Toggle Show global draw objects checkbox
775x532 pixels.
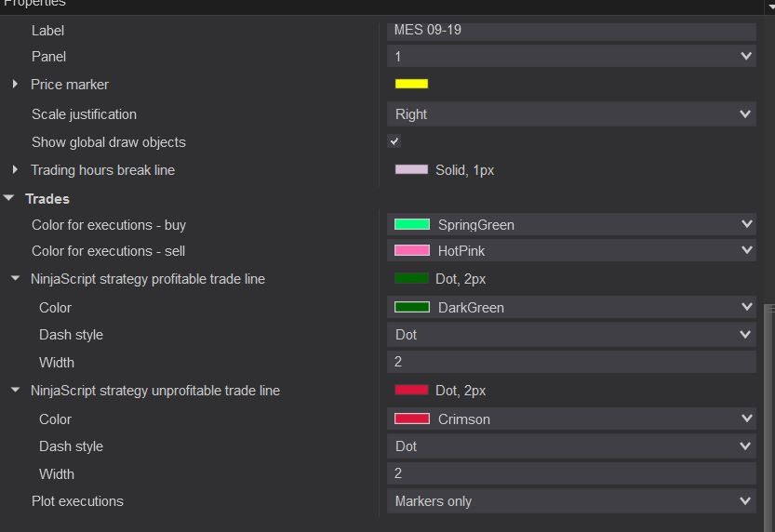[394, 141]
